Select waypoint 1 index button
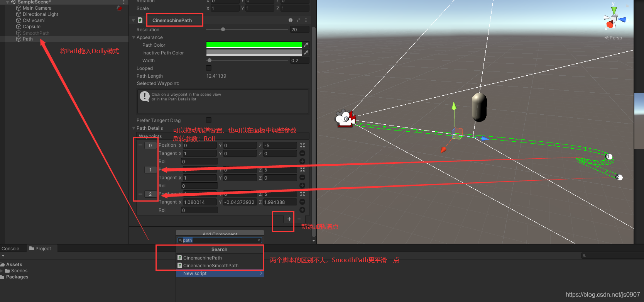This screenshot has width=644, height=302. (150, 170)
